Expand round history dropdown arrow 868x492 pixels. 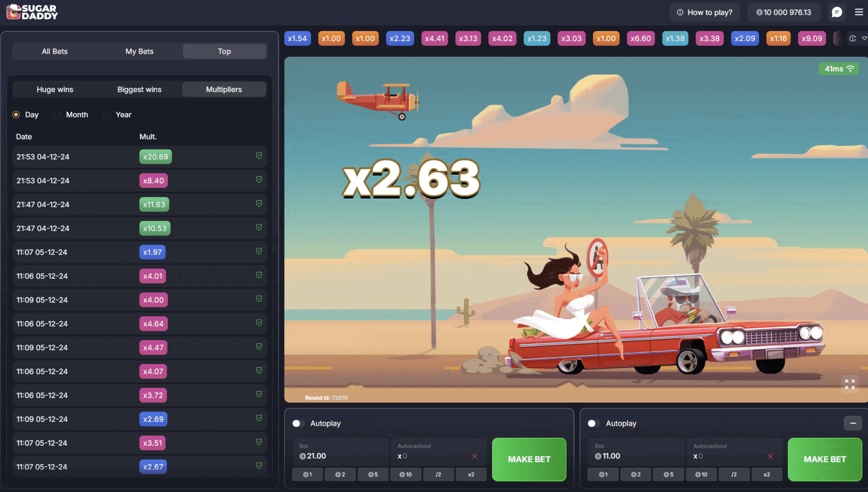pyautogui.click(x=864, y=39)
